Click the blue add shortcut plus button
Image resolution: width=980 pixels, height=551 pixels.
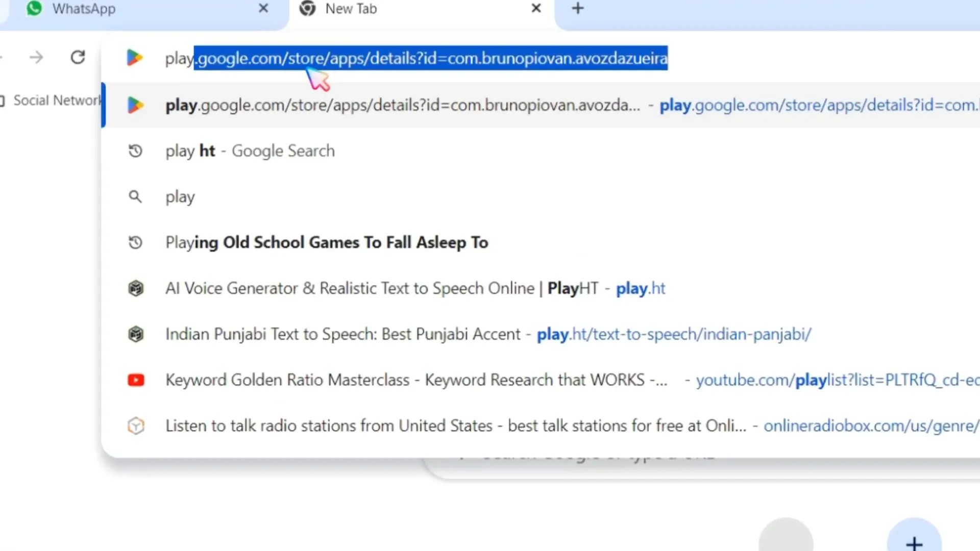[914, 537]
